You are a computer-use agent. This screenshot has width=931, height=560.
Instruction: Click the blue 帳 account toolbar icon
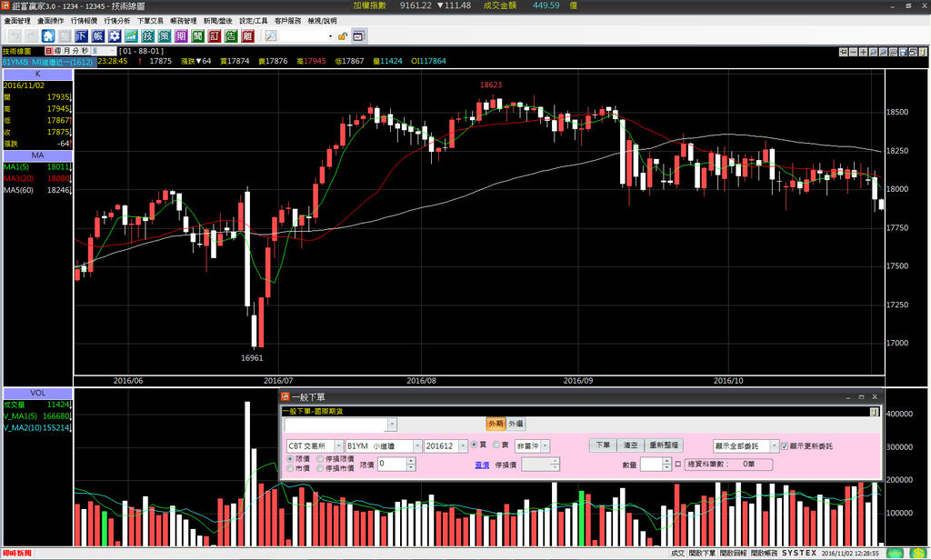pyautogui.click(x=98, y=36)
